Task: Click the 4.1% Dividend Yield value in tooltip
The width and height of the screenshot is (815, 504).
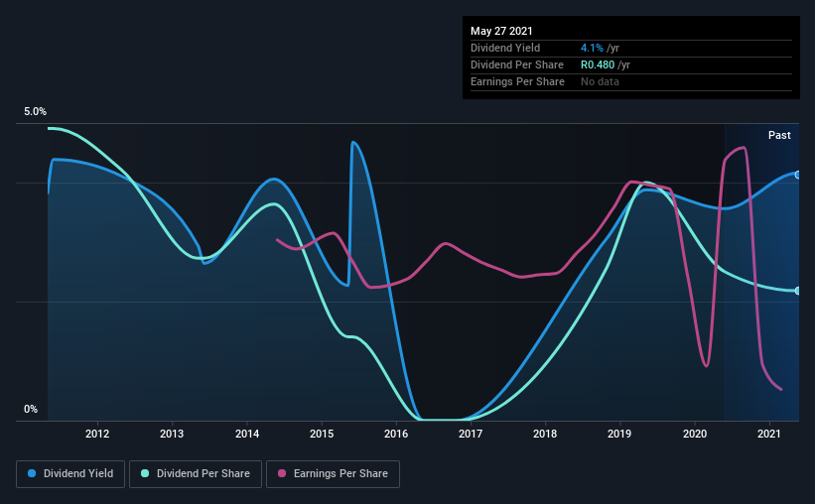Action: click(x=592, y=48)
